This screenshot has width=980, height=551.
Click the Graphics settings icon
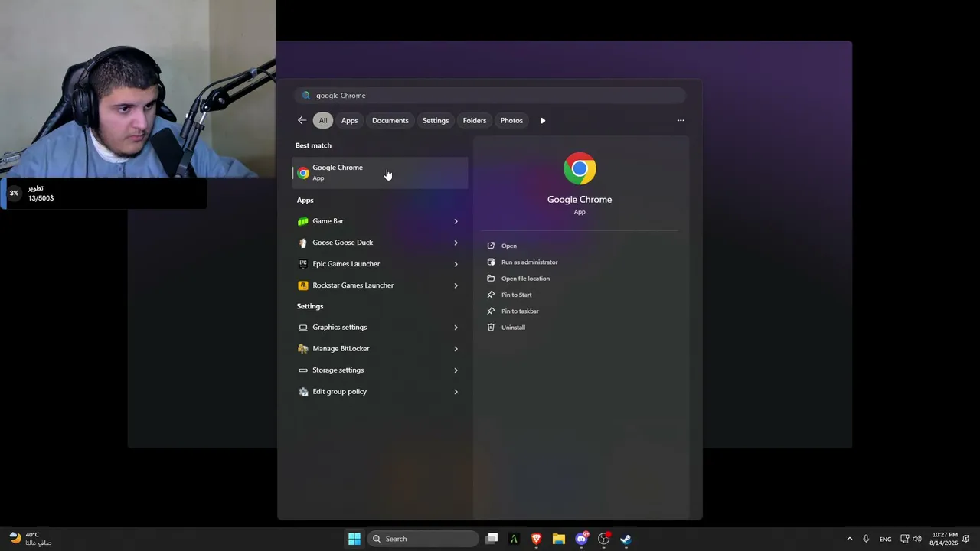tap(303, 328)
